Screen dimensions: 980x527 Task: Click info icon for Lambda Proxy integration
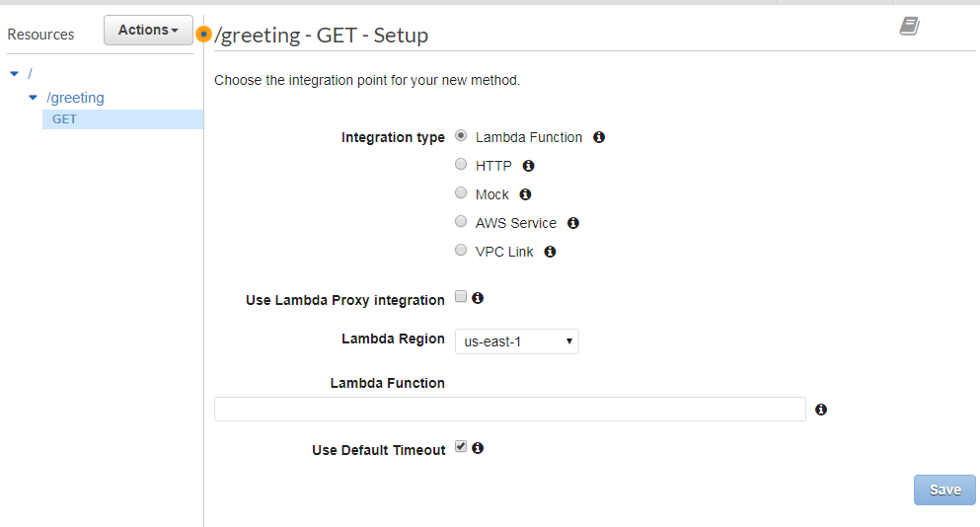pyautogui.click(x=478, y=298)
